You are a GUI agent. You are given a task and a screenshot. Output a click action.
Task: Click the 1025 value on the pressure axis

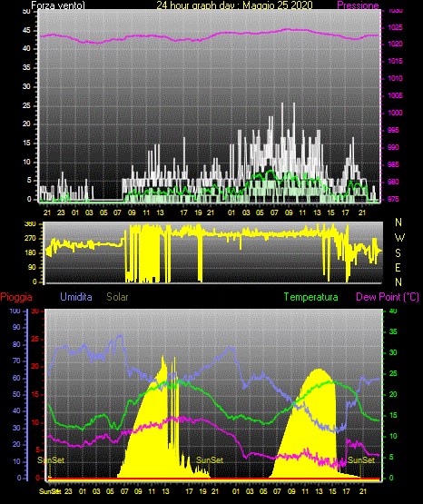395,27
